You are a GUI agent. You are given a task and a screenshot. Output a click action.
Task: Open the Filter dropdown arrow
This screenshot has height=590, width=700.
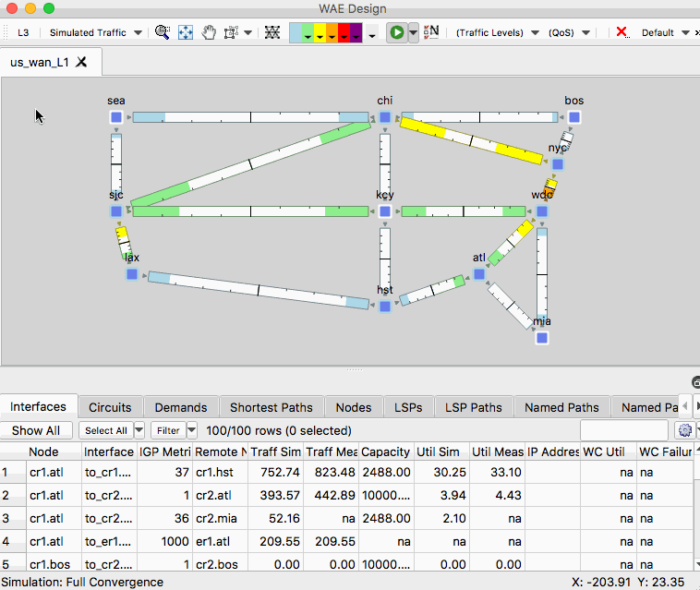(191, 430)
